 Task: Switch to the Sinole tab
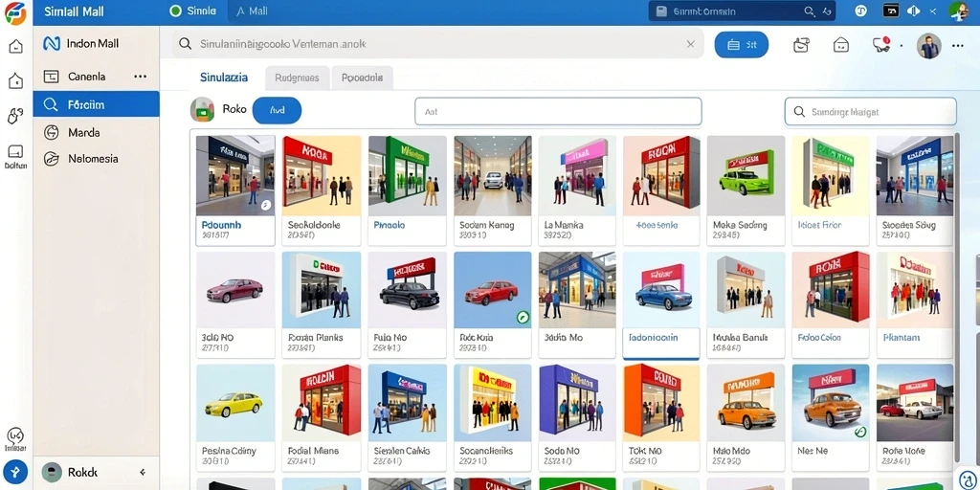[193, 11]
